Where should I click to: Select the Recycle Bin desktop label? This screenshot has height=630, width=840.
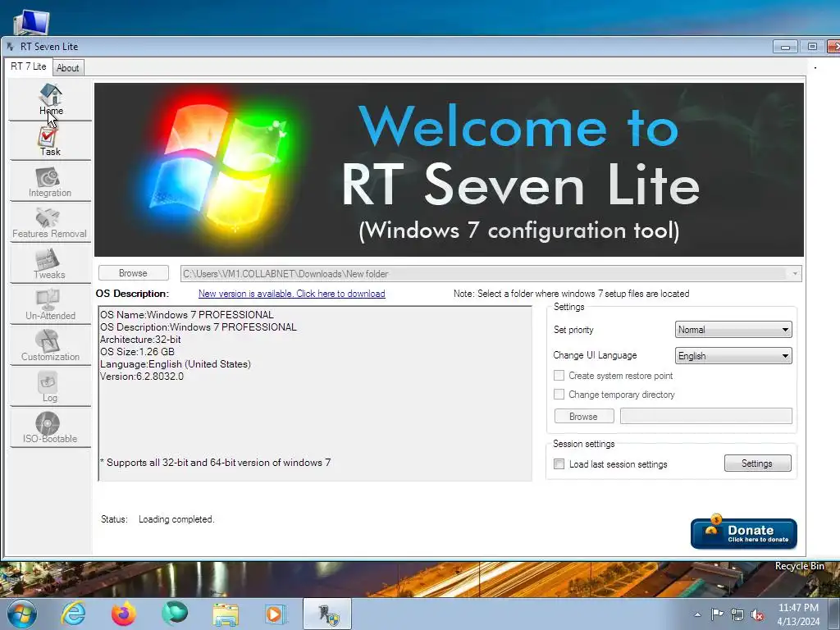click(x=799, y=566)
